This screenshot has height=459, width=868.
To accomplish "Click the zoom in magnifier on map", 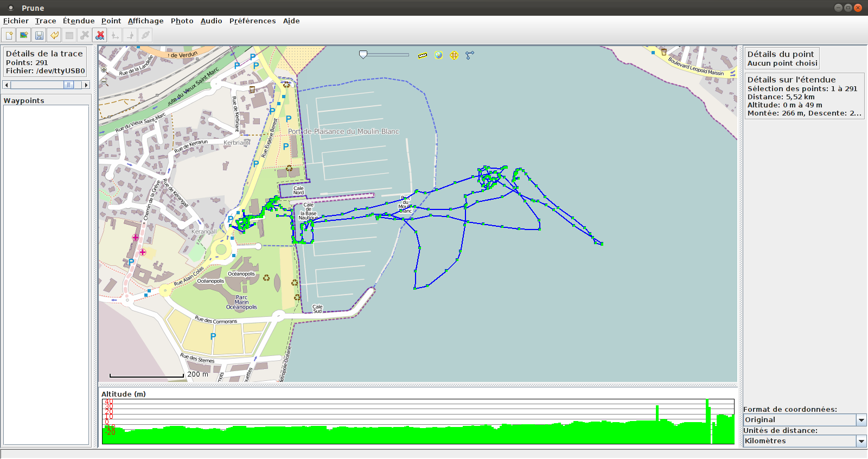I will click(x=104, y=70).
